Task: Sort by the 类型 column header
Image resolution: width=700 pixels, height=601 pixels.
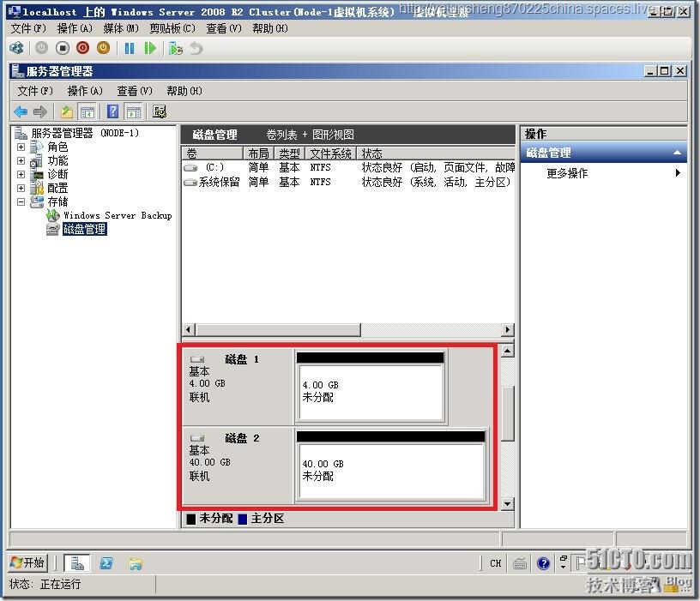Action: [289, 153]
